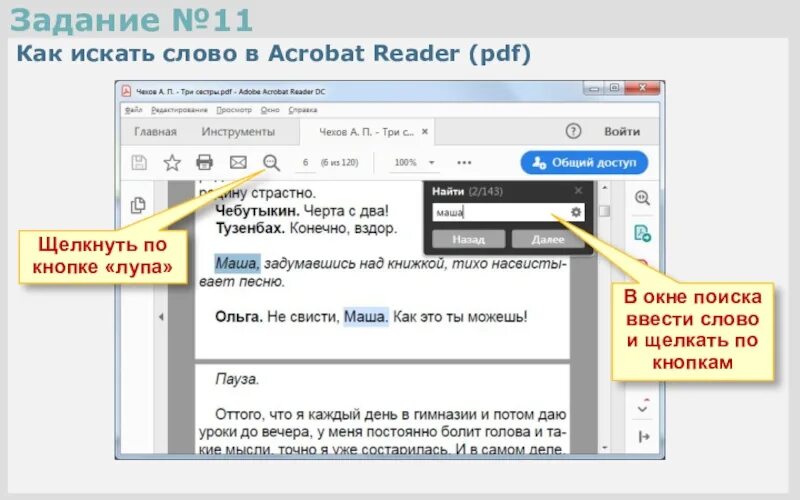Click the Adobe PDF icon in title bar
This screenshot has height=500, width=800.
click(x=126, y=91)
